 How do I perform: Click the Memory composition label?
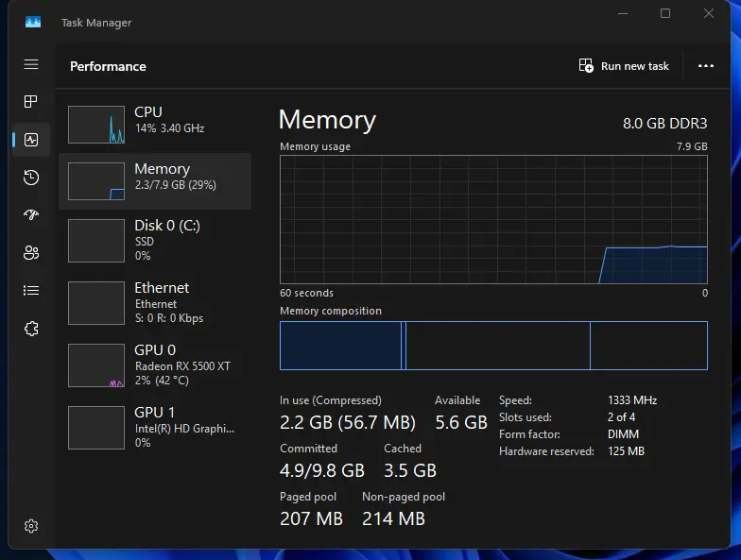(x=331, y=311)
